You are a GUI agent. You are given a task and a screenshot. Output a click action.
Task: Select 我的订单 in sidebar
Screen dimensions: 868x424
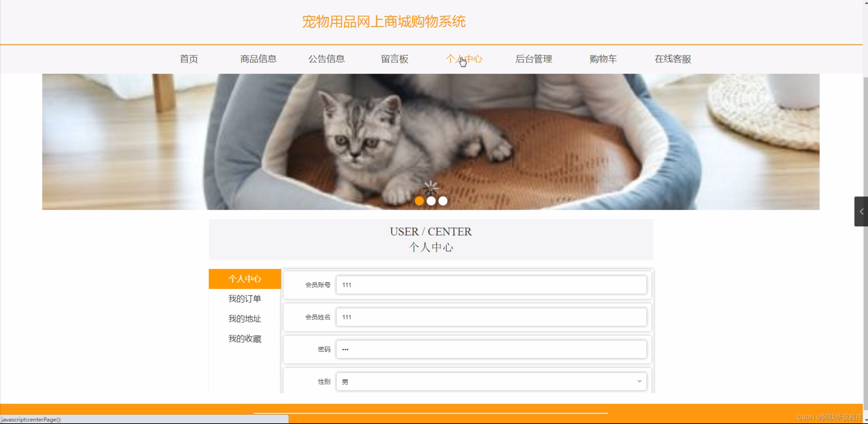(x=245, y=299)
